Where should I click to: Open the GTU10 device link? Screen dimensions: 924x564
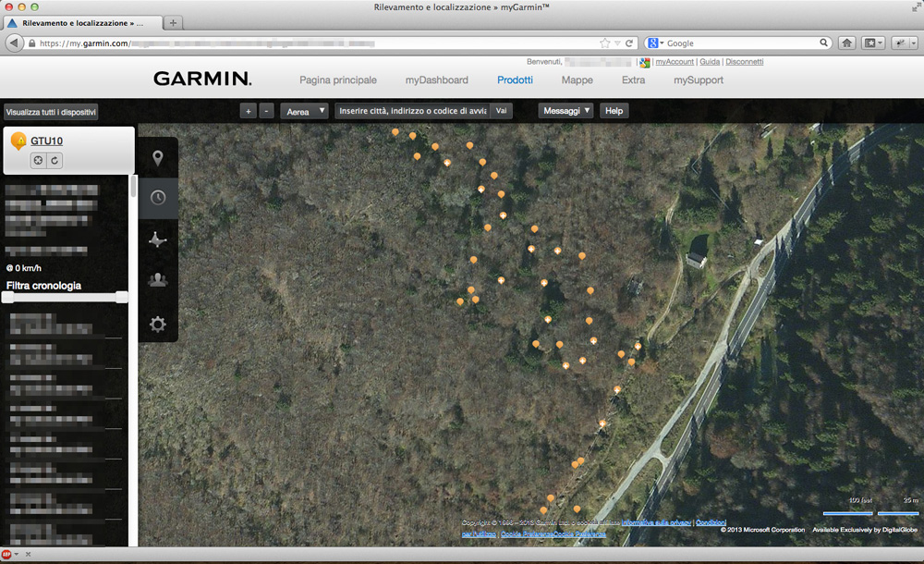(46, 141)
